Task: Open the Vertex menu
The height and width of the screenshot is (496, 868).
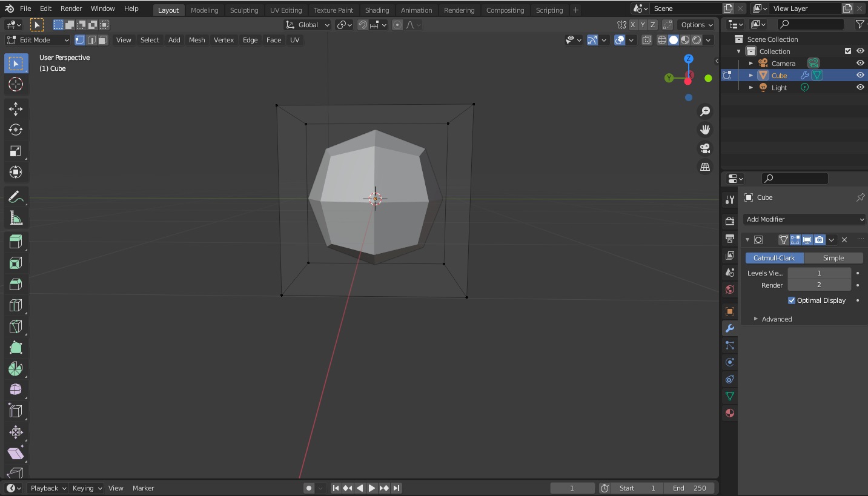Action: pos(224,40)
